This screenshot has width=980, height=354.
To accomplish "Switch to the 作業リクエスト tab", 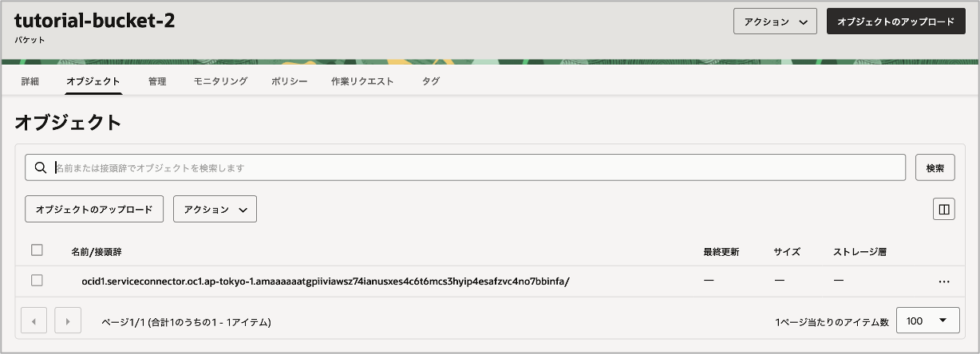I will coord(362,81).
